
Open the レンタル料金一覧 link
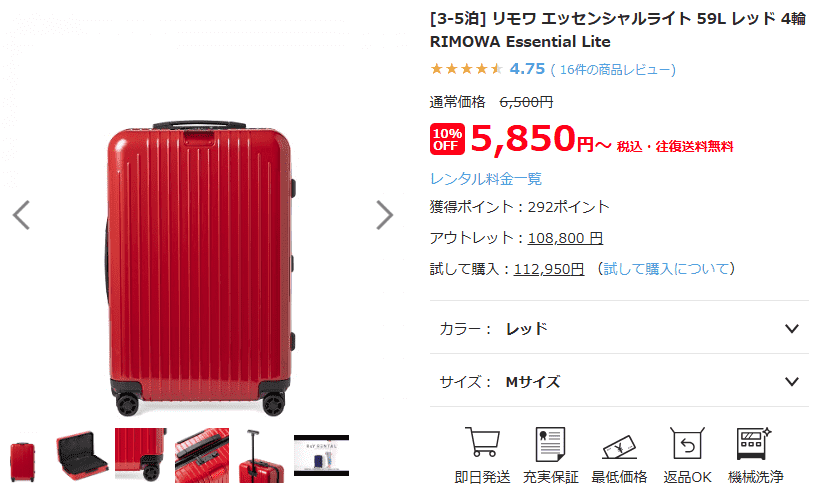(x=486, y=179)
